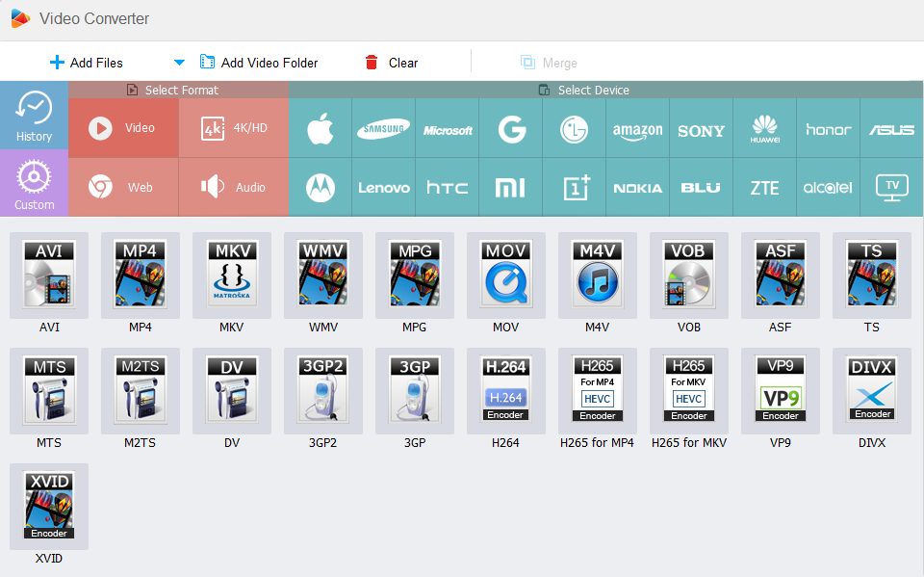924x577 pixels.
Task: Click the Select Device header
Action: pos(605,90)
